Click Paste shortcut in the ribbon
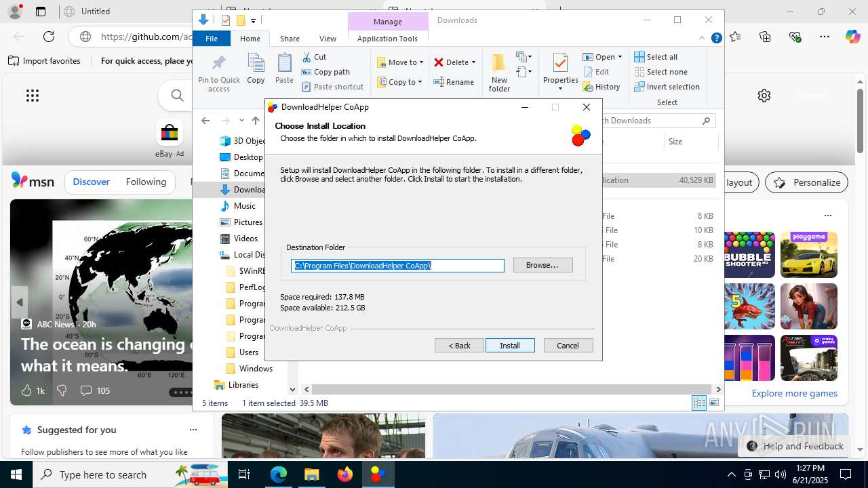Screen dimensions: 868x488 tap(332, 87)
